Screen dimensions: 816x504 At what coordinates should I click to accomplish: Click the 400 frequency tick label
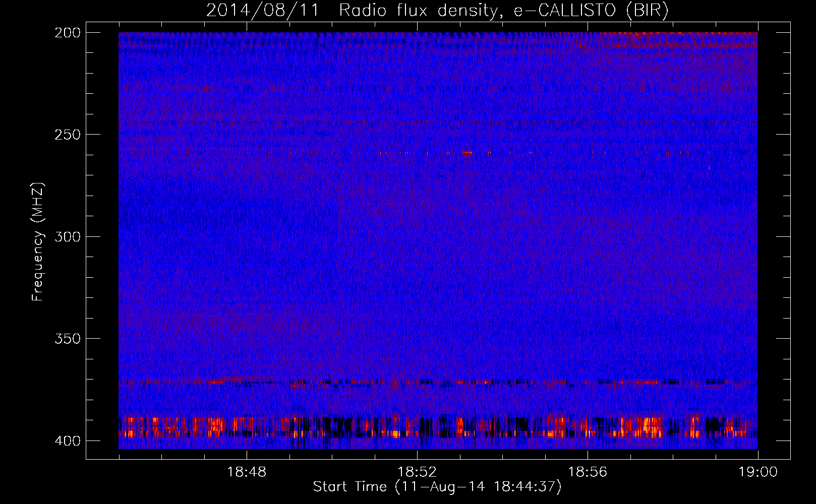point(67,440)
